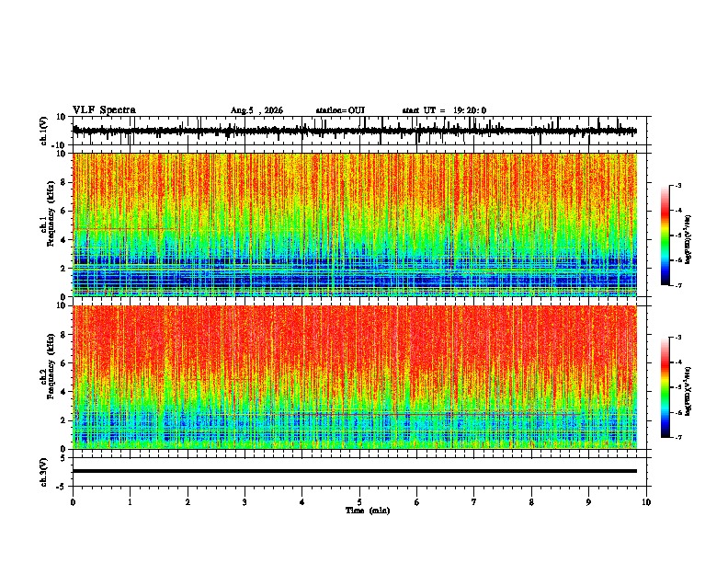Click inside the ch.1 spectrogram panel
The width and height of the screenshot is (728, 563).
coord(355,224)
